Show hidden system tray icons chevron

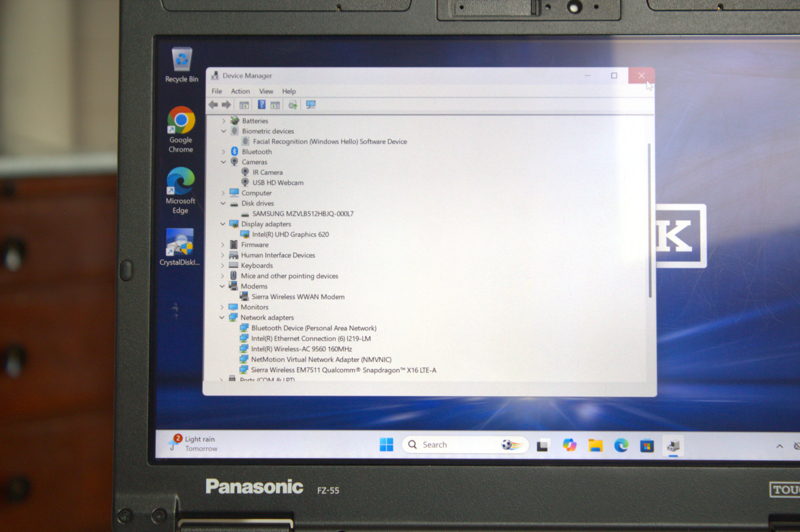click(x=779, y=446)
